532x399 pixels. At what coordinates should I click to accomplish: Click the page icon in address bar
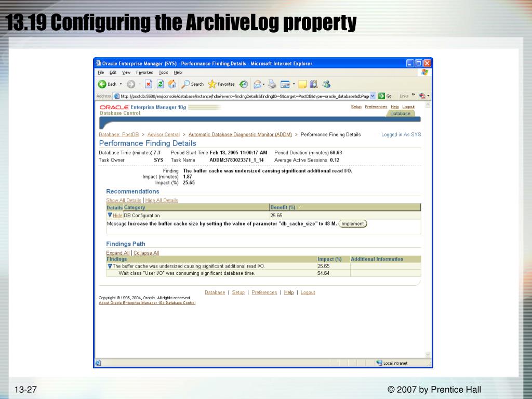pyautogui.click(x=116, y=96)
